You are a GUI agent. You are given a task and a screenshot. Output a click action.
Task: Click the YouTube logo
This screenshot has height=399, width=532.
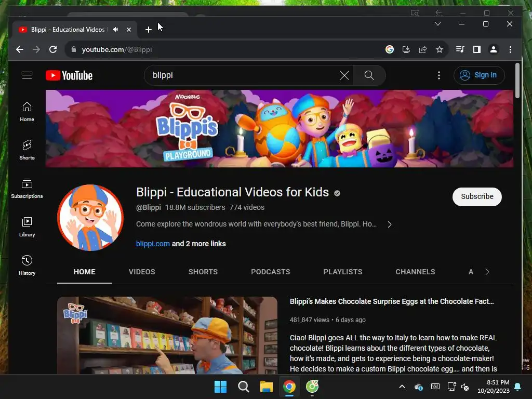69,75
